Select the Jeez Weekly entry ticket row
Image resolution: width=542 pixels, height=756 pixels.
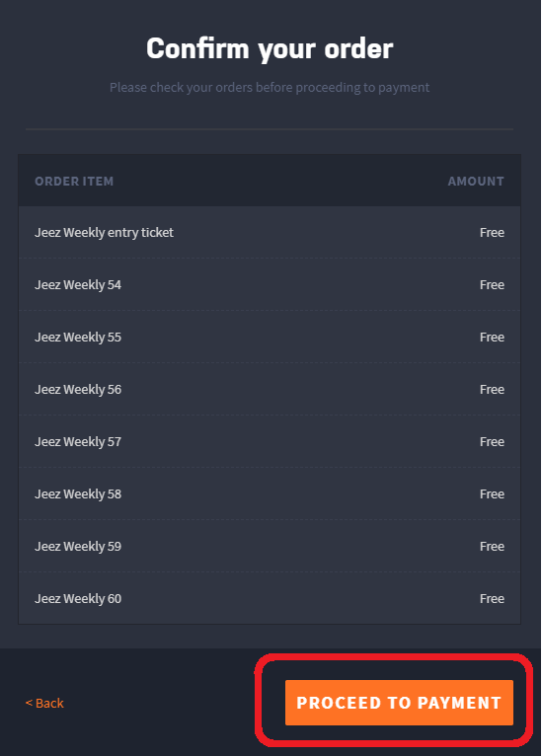click(x=270, y=232)
